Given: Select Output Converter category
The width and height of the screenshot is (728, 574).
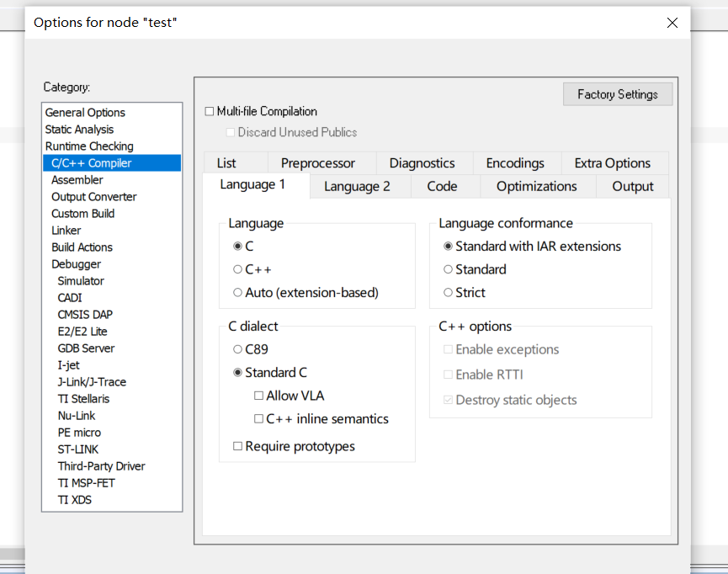Looking at the screenshot, I should (x=112, y=197).
